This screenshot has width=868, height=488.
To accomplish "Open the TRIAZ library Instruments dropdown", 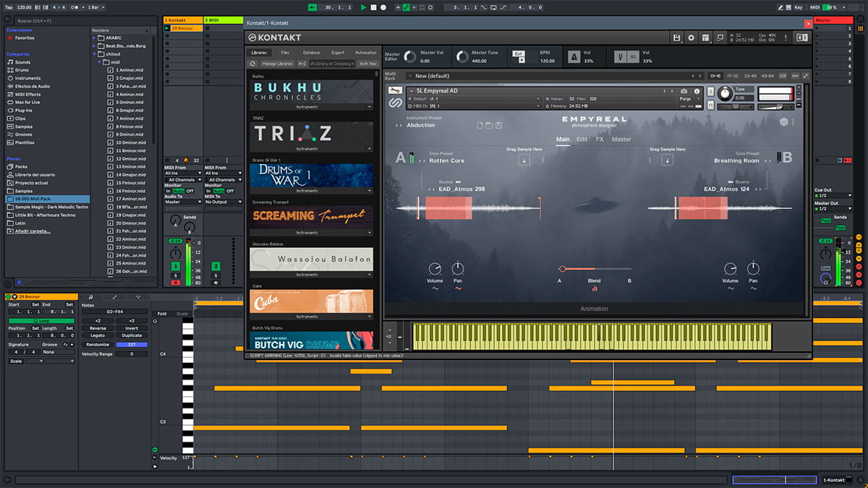I will (311, 149).
